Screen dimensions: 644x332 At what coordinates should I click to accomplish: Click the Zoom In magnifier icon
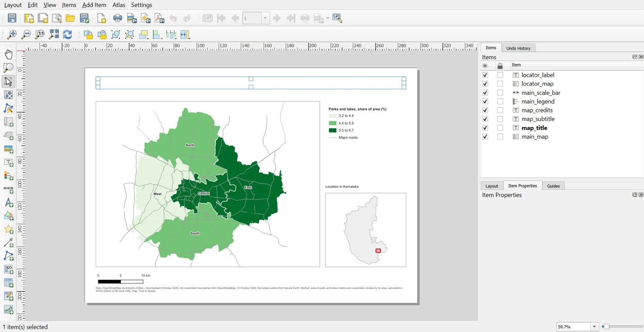tap(12, 34)
